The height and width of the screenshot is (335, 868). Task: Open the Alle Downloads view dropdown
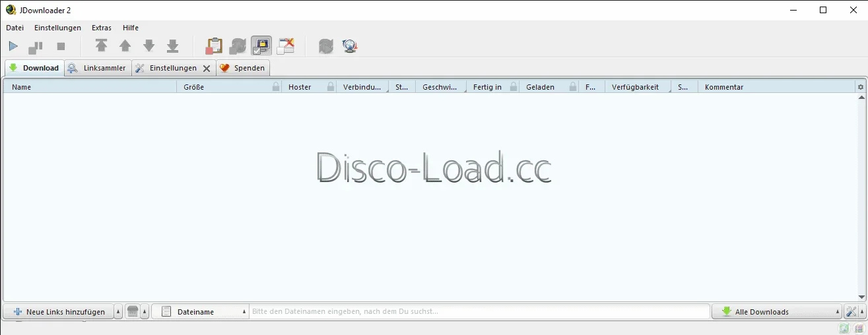click(778, 312)
